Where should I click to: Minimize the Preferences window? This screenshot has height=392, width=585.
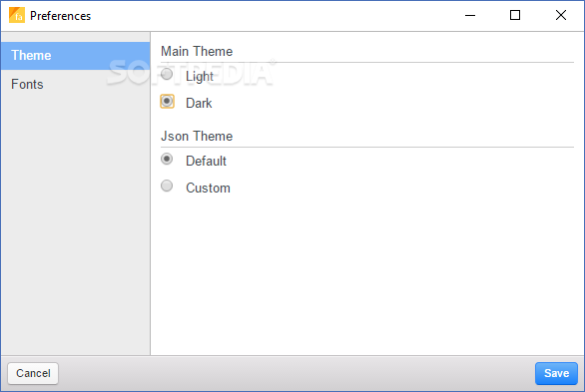[470, 16]
